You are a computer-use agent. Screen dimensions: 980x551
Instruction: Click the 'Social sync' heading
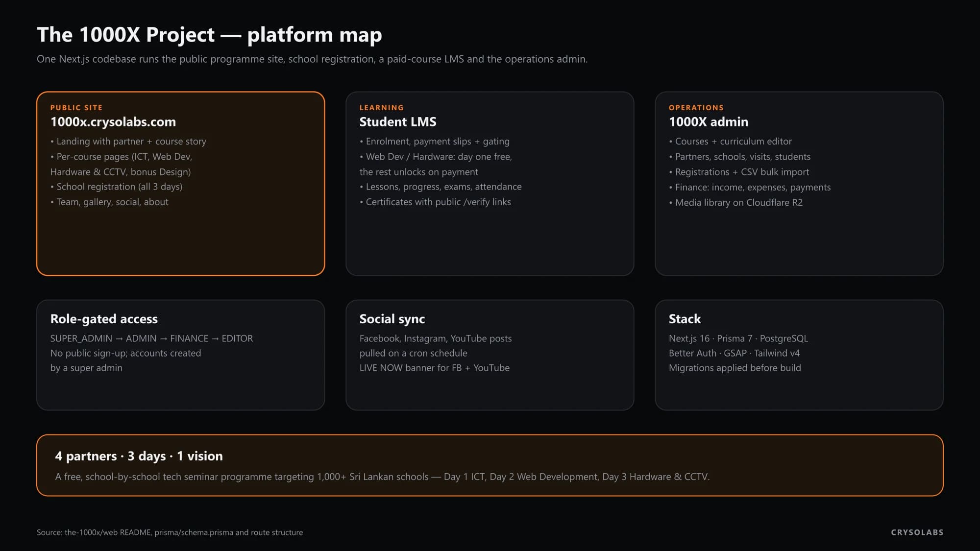click(392, 319)
